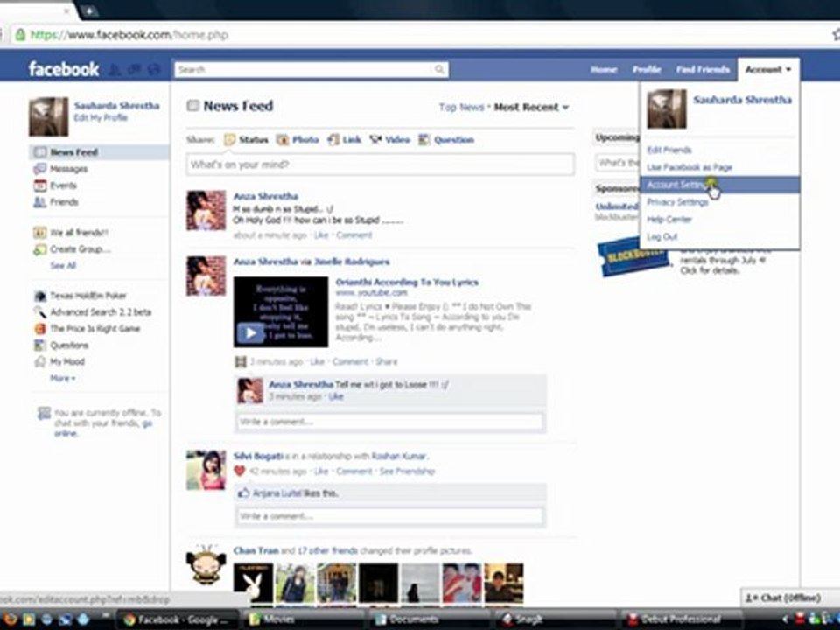Viewport: 840px width, 630px height.
Task: Open messages icon in blue header
Action: (134, 70)
